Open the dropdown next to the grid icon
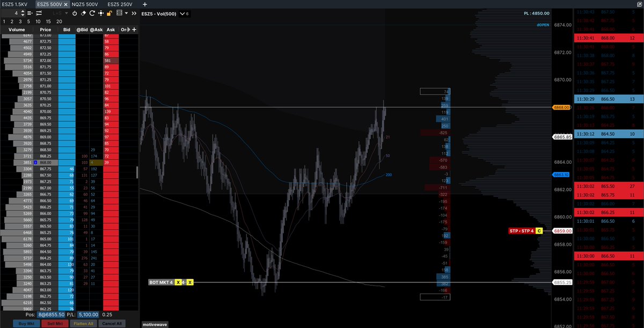Screen dimensions: 644x328 click(x=126, y=13)
